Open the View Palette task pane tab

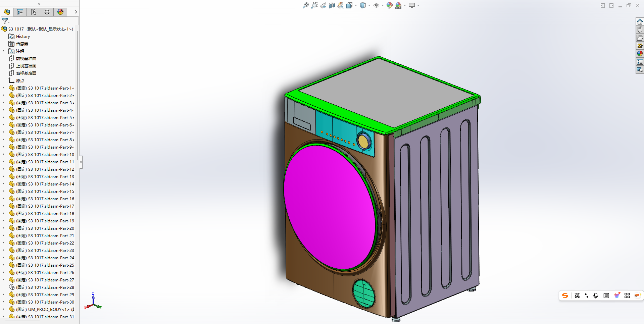pyautogui.click(x=640, y=46)
